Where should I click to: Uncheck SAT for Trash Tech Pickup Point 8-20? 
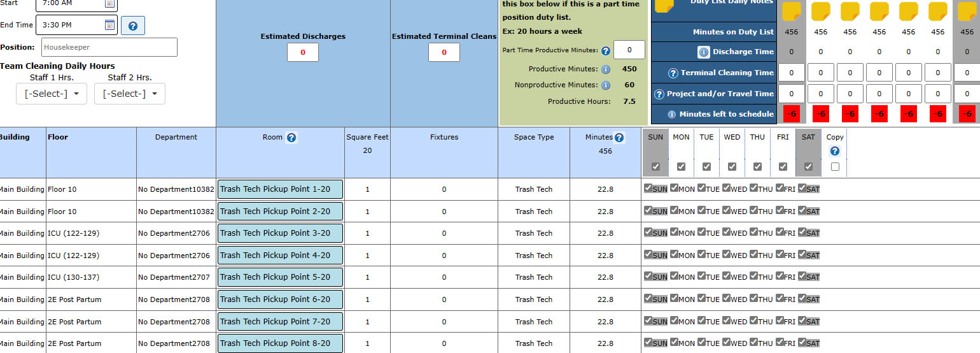(x=802, y=342)
